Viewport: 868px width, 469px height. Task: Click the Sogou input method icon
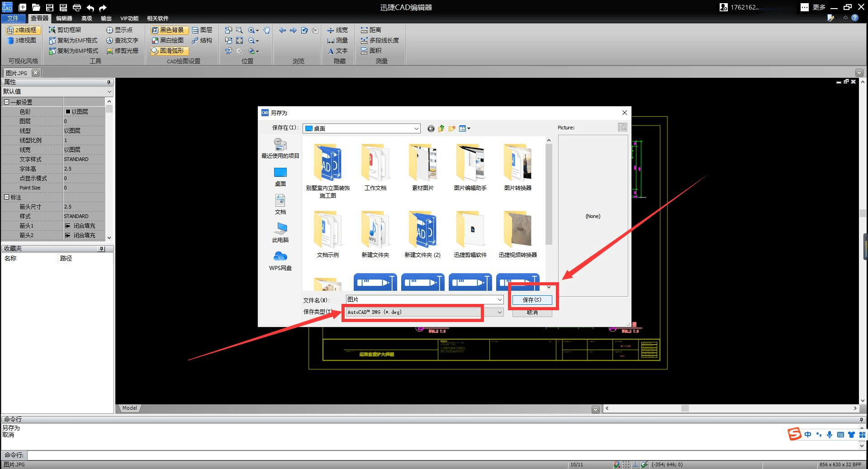coord(795,434)
